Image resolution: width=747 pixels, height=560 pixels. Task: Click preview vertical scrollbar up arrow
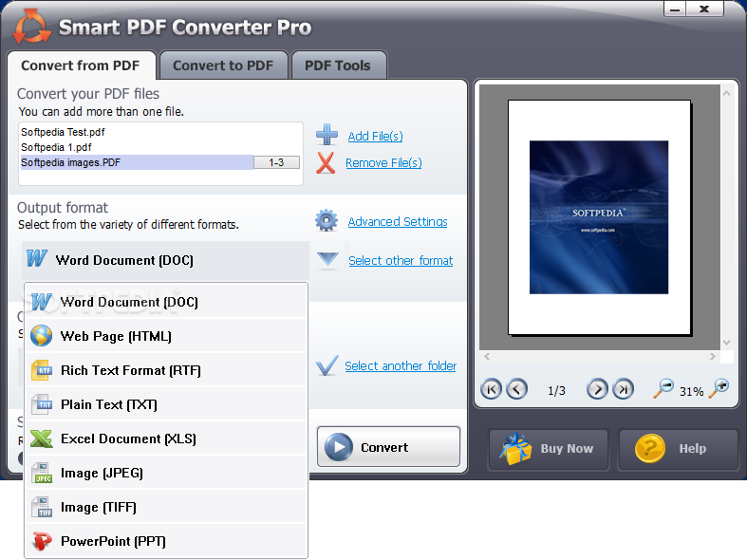(726, 93)
